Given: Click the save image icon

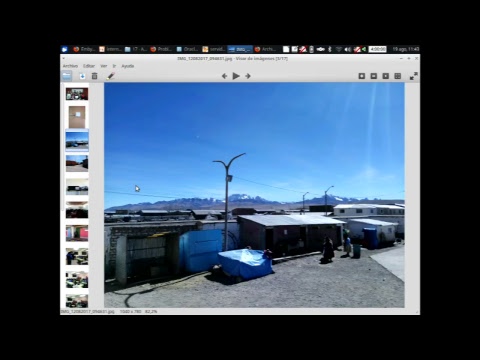Looking at the screenshot, I should coord(82,76).
